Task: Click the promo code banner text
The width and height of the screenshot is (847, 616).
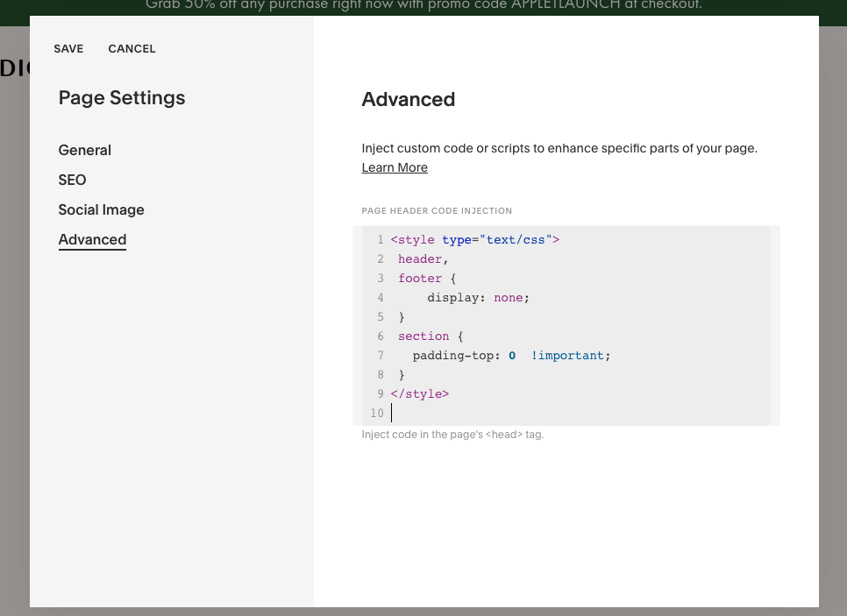Action: 423,5
